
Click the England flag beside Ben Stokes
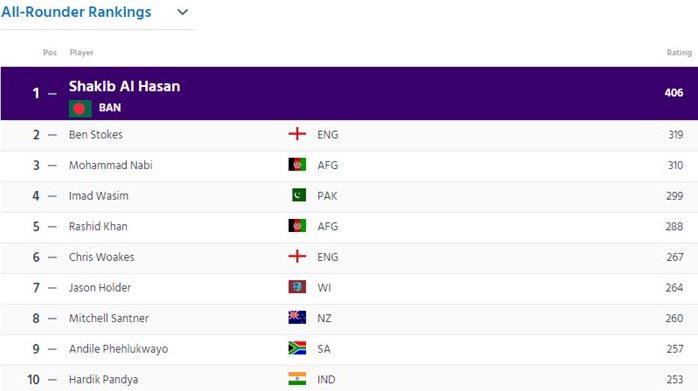point(297,134)
